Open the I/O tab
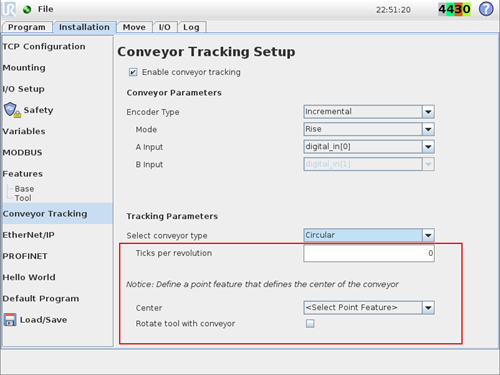 [x=165, y=27]
